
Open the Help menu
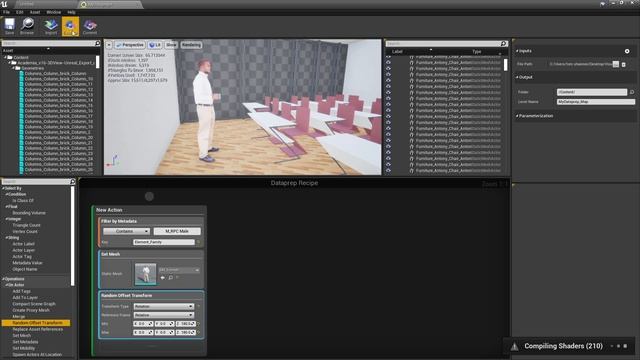[x=71, y=12]
